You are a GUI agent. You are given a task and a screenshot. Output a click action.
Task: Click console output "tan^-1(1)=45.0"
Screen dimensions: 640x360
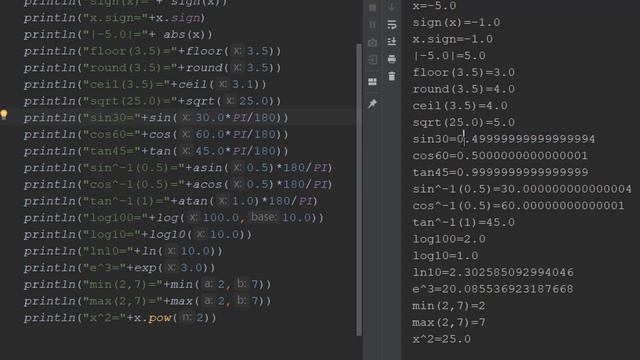[x=464, y=222]
